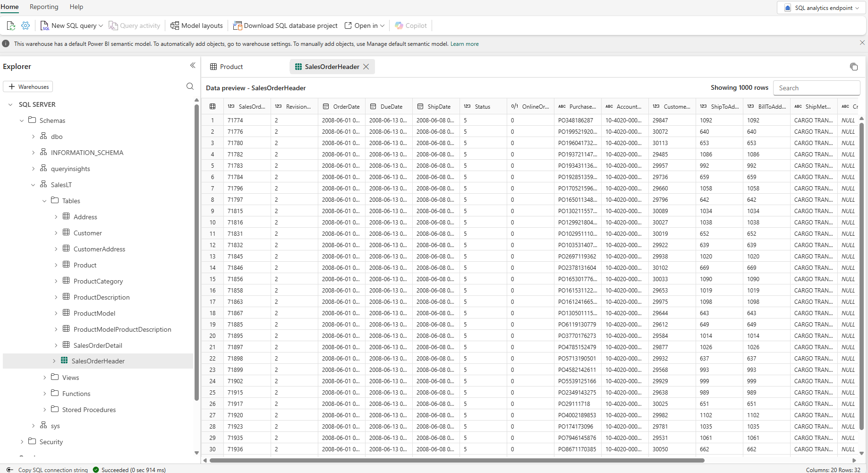Sort by the Status column header
The height and width of the screenshot is (473, 868).
click(483, 107)
